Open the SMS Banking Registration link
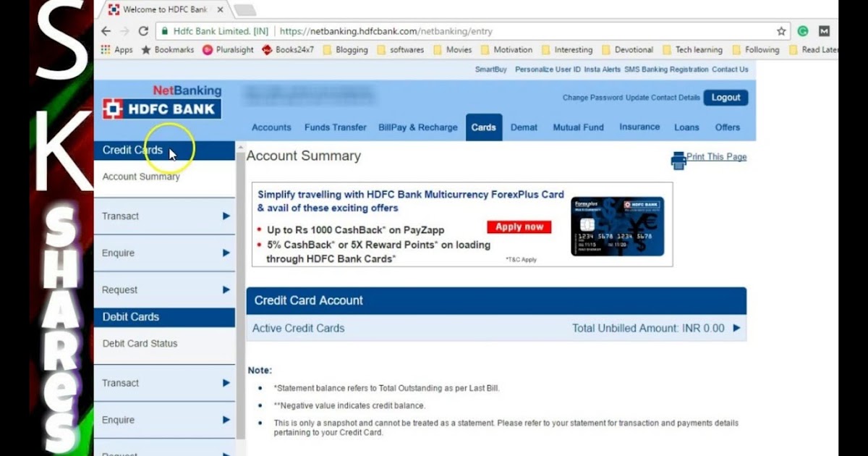Viewport: 868px width, 456px height. (666, 69)
